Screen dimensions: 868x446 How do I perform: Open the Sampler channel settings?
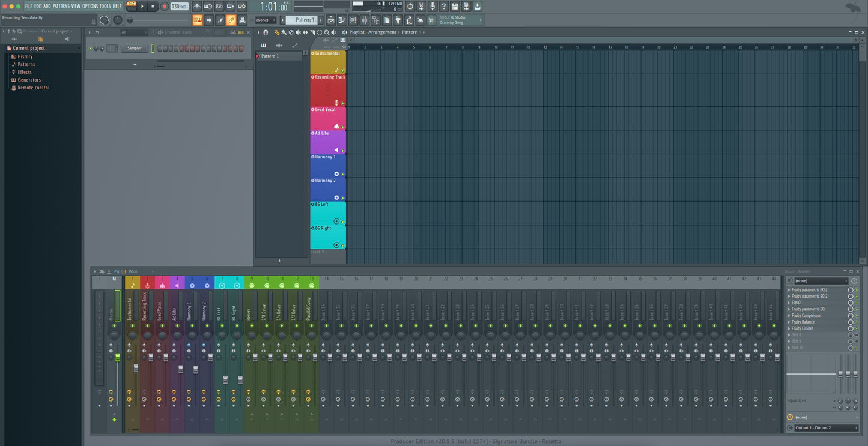pyautogui.click(x=134, y=48)
